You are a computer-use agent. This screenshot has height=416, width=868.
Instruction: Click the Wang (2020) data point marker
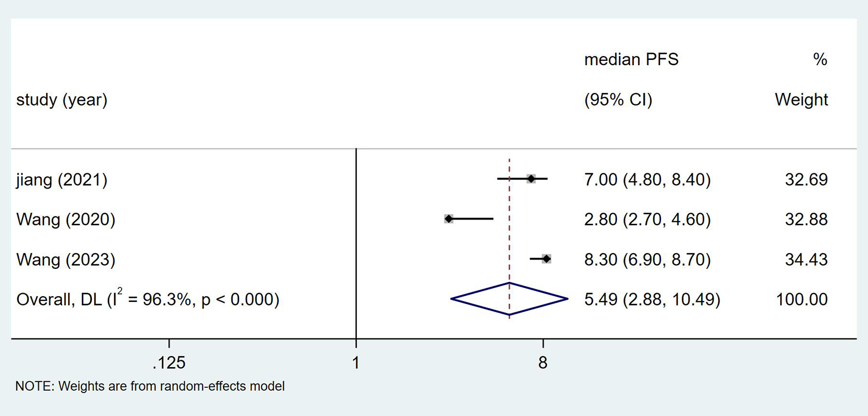449,219
